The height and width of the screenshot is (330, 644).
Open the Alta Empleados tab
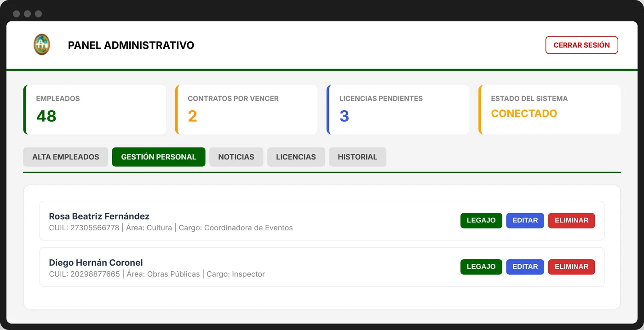coord(65,157)
